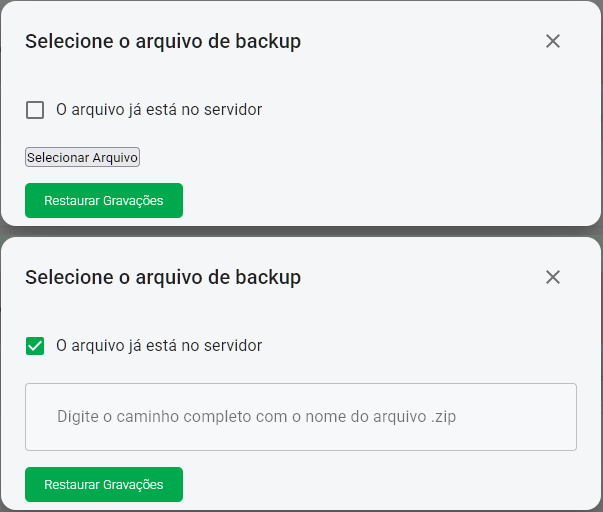Start restore from the green button in the lower dialog
Screen dimensions: 603x512
[104, 484]
